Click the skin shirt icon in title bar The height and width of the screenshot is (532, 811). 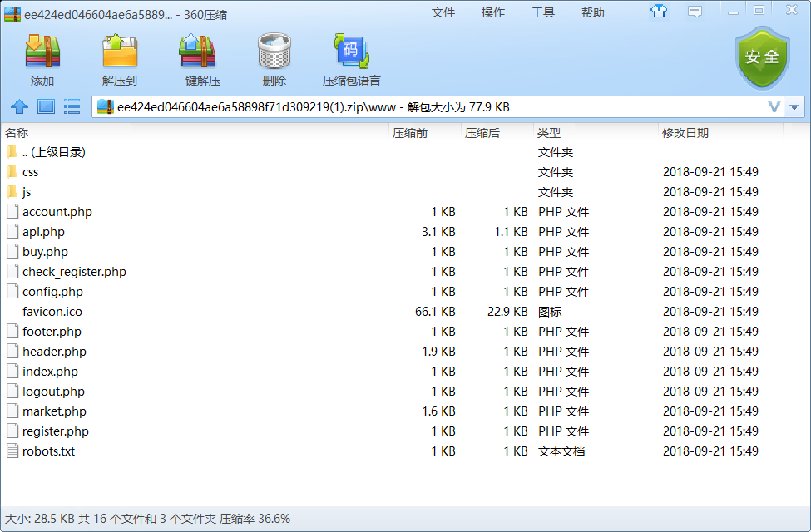point(659,11)
